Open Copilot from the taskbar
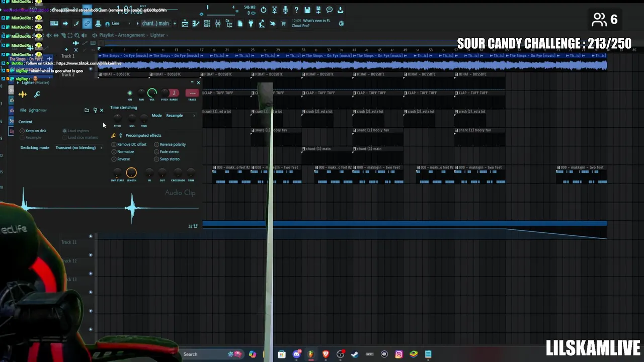 tap(252, 354)
